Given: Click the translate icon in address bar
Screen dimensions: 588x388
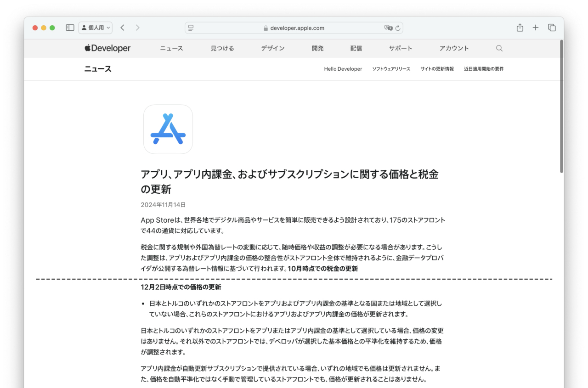Looking at the screenshot, I should (388, 28).
